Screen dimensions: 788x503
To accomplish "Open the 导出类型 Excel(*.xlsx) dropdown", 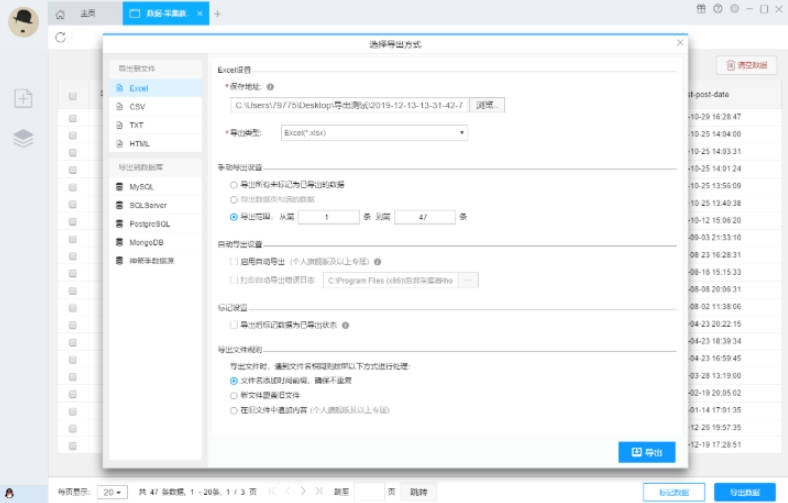I will [x=373, y=132].
